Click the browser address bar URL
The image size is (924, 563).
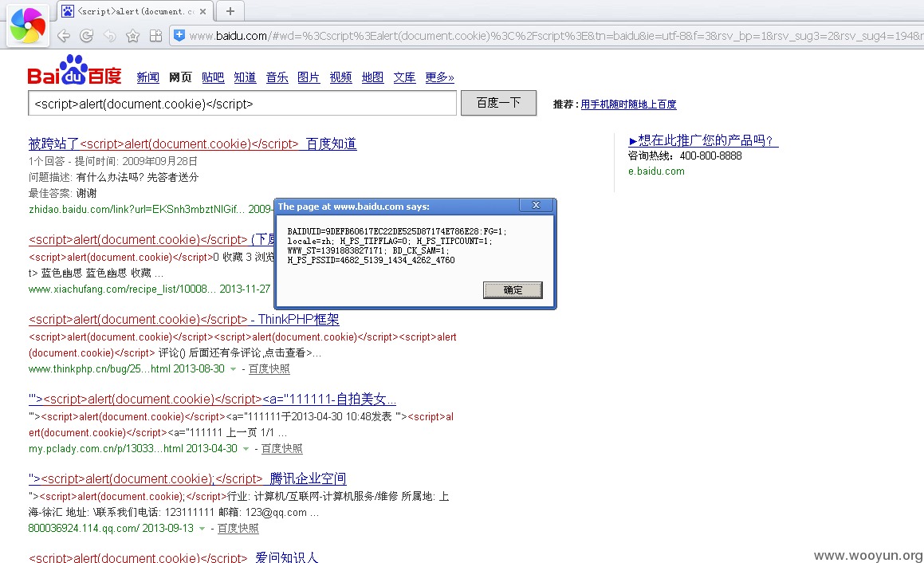554,36
